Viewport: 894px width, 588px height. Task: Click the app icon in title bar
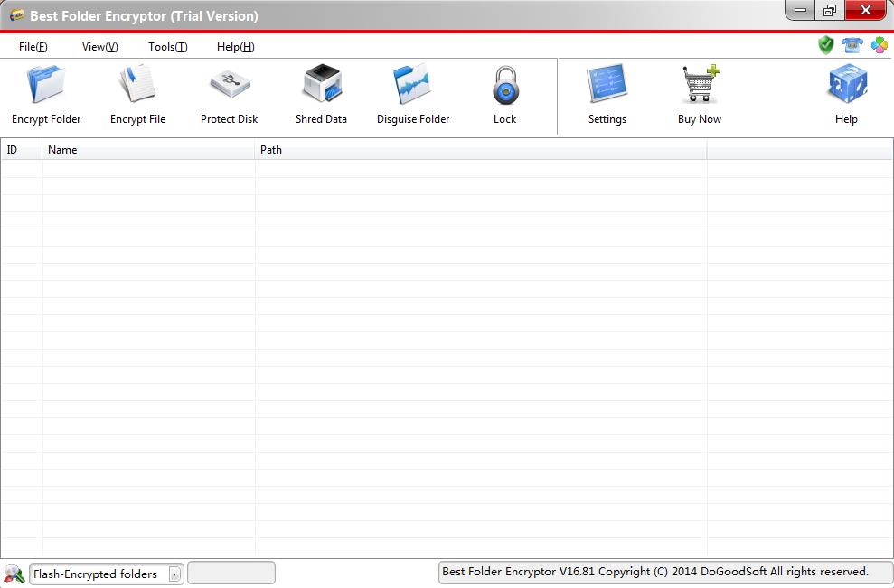point(16,14)
